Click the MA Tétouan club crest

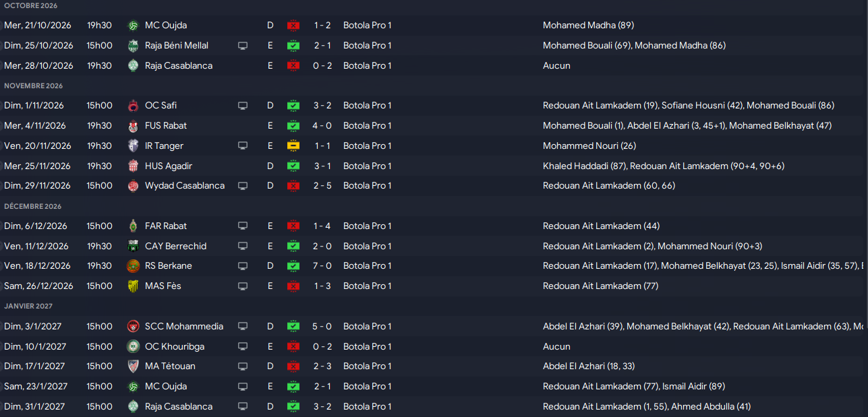coord(133,366)
